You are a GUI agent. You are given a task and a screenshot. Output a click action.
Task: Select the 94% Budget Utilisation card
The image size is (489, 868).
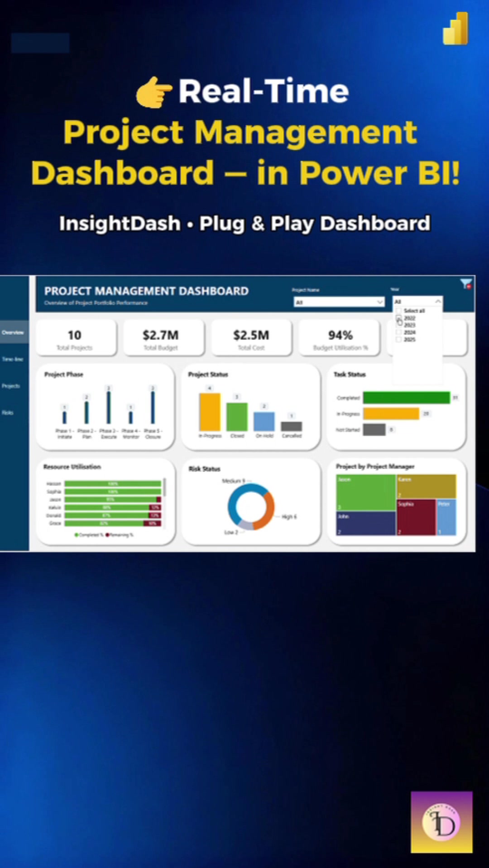(340, 338)
